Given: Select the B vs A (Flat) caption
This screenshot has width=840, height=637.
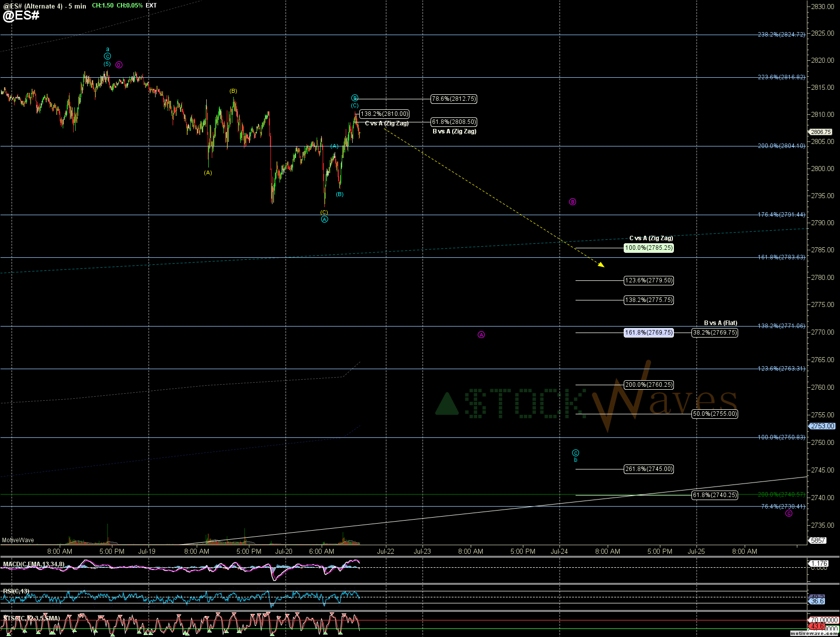Looking at the screenshot, I should pyautogui.click(x=721, y=323).
